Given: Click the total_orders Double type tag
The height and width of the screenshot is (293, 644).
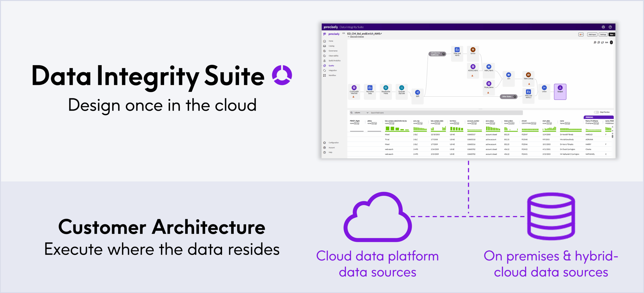Looking at the screenshot, I should [x=511, y=123].
